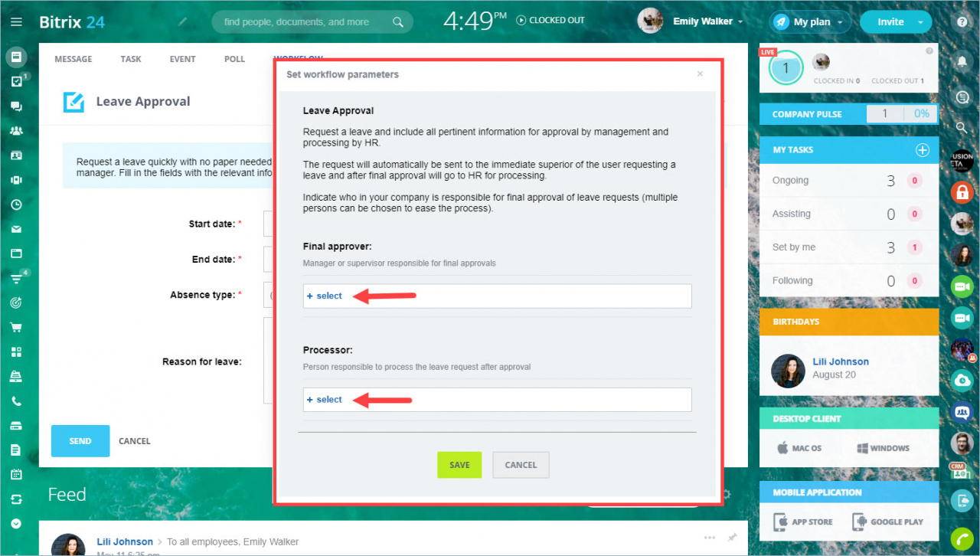The image size is (980, 556).
Task: Open Ongoing tasks row
Action: coord(849,181)
